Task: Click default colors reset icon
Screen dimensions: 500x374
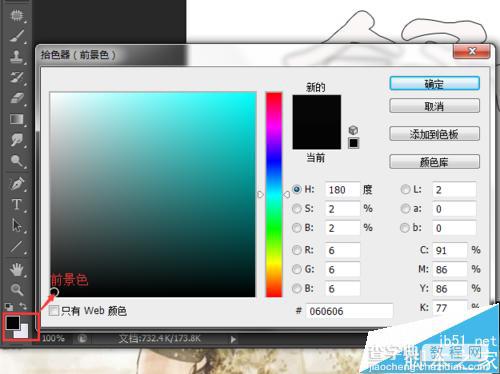Action: tap(9, 307)
